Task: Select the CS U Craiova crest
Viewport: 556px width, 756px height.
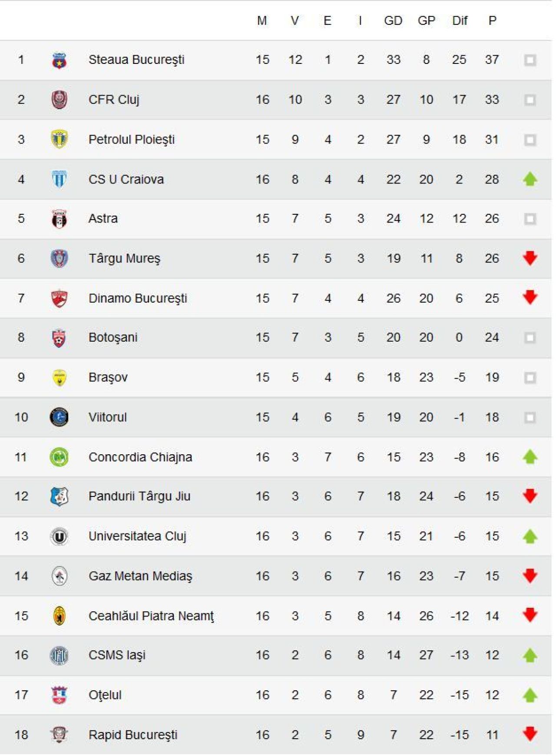Action: [59, 179]
